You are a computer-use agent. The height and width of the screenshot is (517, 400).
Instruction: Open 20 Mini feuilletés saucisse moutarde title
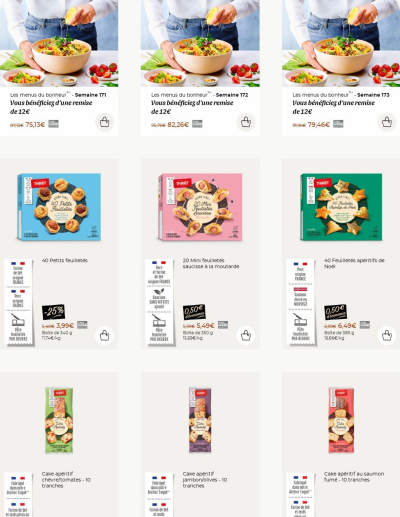211,263
